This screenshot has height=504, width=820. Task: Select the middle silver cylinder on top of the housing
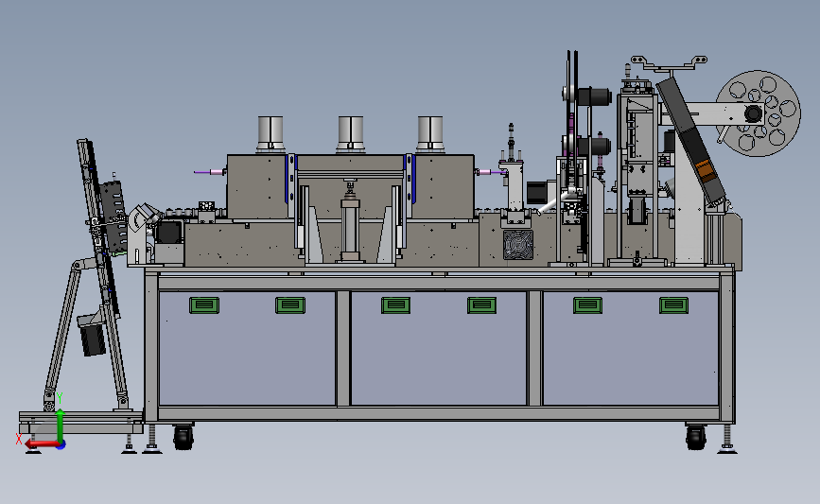351,134
